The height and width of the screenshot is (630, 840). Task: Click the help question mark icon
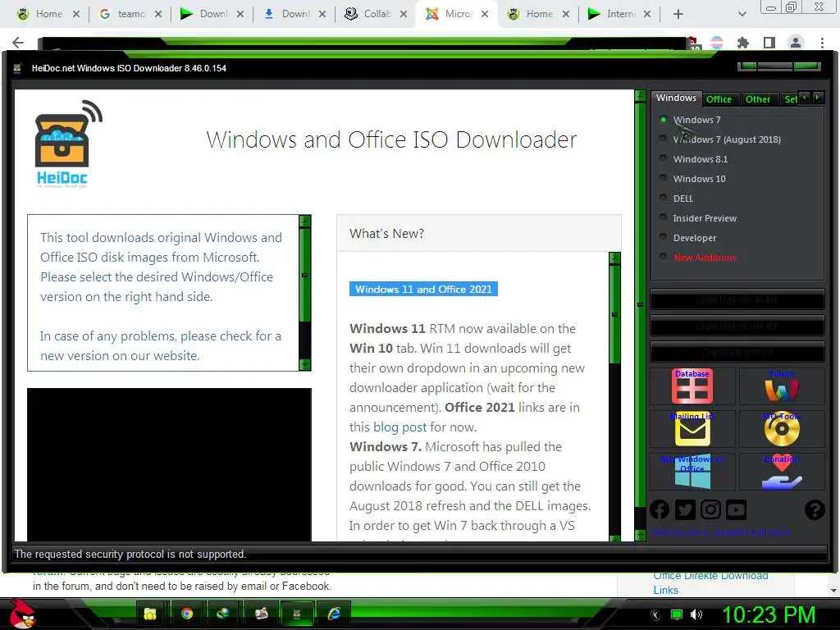815,509
